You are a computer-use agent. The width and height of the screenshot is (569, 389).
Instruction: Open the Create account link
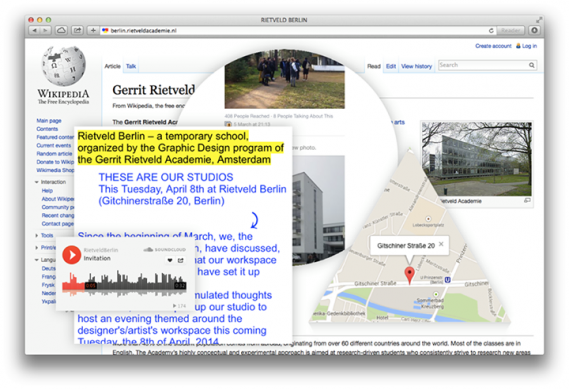(493, 46)
